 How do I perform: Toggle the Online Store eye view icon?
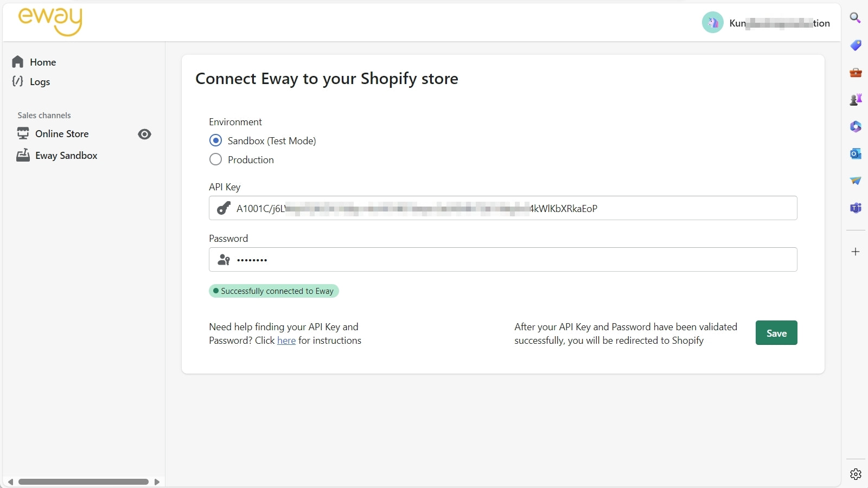coord(144,134)
